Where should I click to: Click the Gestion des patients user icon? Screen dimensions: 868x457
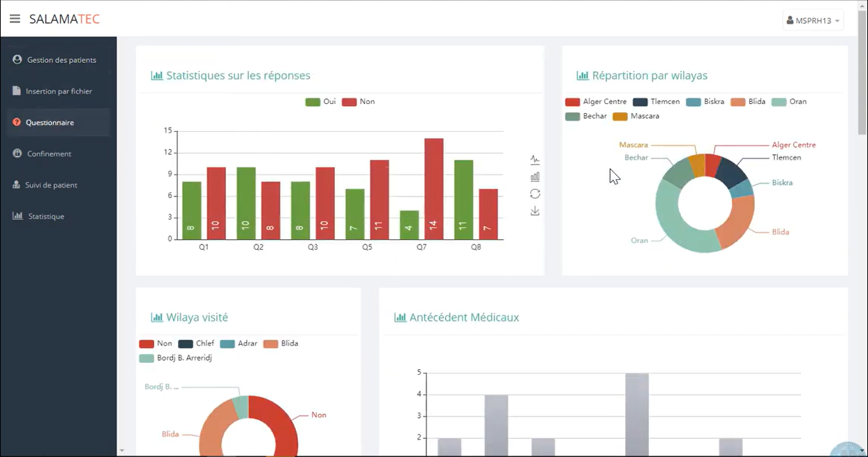[17, 60]
